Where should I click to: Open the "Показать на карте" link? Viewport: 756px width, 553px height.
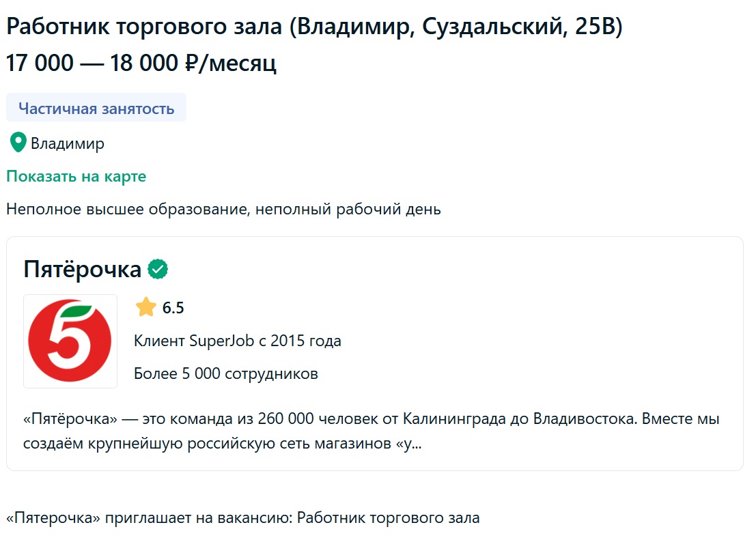pos(76,177)
